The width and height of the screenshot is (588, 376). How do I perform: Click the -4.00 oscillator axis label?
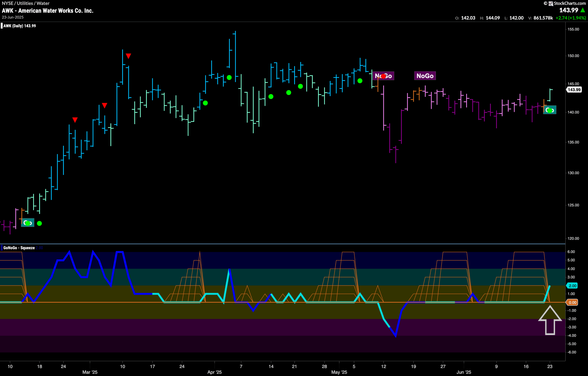click(571, 336)
